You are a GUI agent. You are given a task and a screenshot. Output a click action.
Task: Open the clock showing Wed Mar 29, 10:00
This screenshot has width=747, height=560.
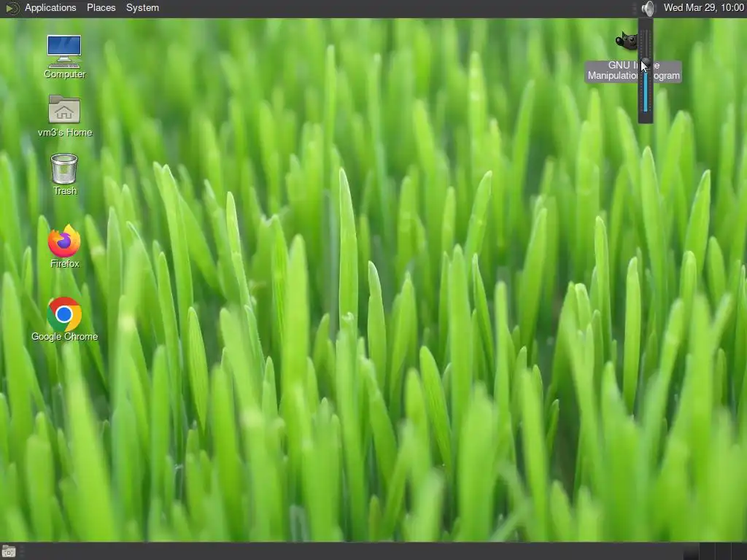click(704, 7)
